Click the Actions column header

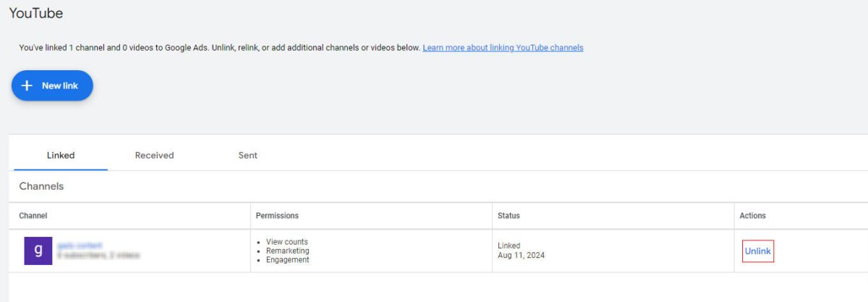coord(752,216)
